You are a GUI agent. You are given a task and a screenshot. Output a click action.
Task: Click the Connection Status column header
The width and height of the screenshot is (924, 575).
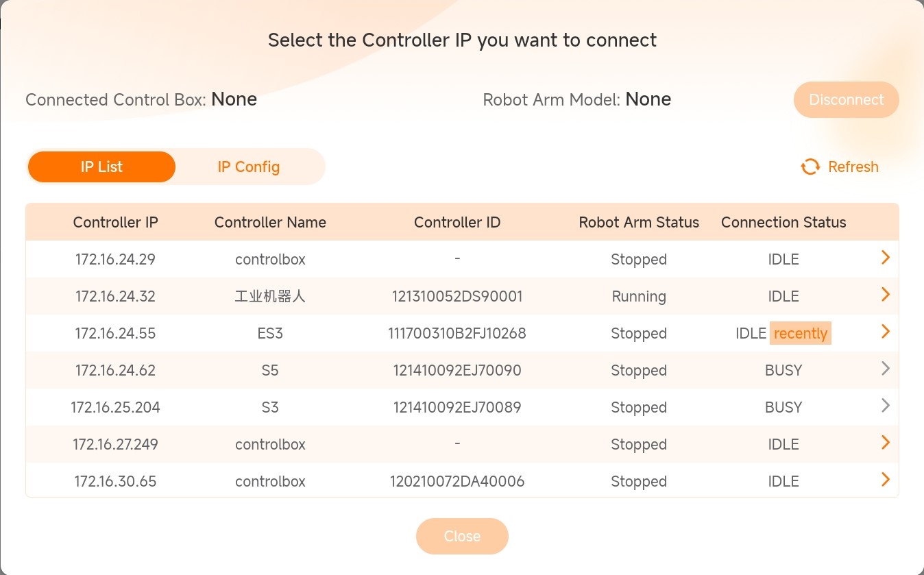click(783, 222)
